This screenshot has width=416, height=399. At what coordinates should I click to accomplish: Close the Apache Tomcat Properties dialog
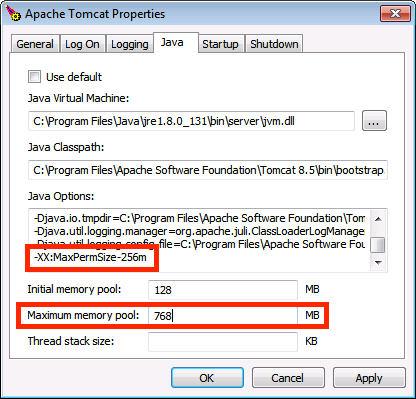(395, 14)
